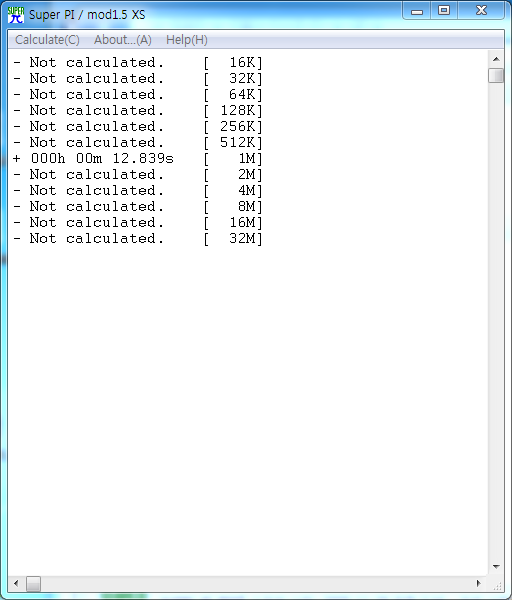Maximize the Super PI window
512x600 pixels.
pyautogui.click(x=444, y=11)
